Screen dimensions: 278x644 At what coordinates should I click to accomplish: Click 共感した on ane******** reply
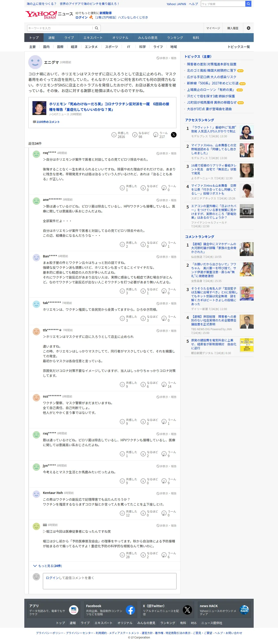(122, 244)
